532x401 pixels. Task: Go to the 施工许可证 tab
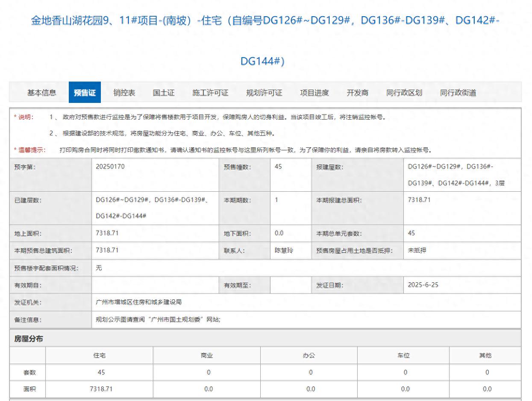pos(210,93)
